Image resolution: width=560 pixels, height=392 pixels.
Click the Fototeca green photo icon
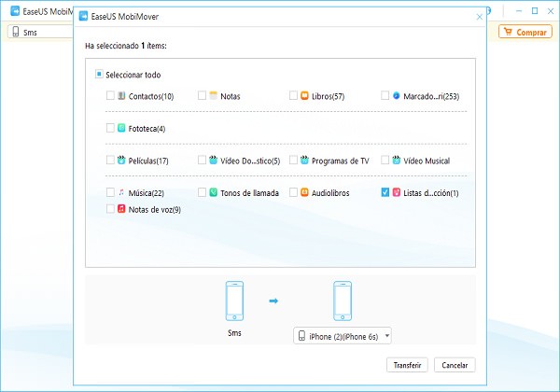(x=121, y=128)
